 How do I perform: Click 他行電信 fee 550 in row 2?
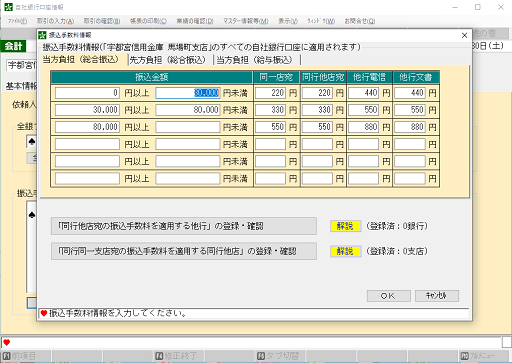pos(363,110)
